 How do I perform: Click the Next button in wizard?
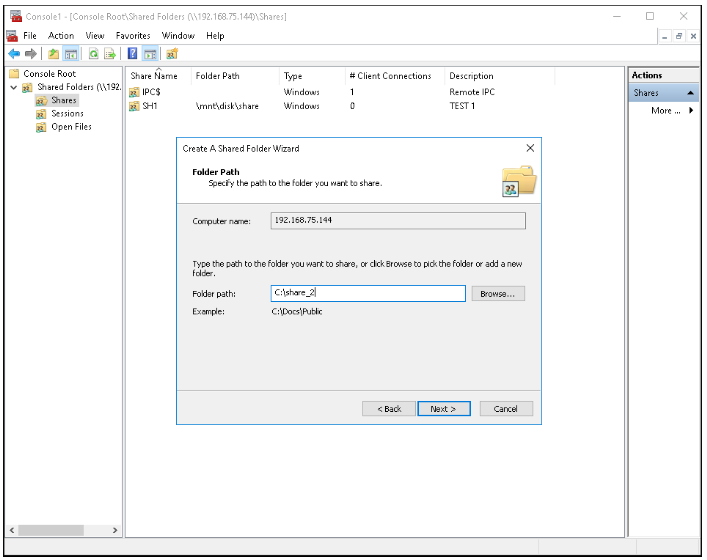click(444, 409)
